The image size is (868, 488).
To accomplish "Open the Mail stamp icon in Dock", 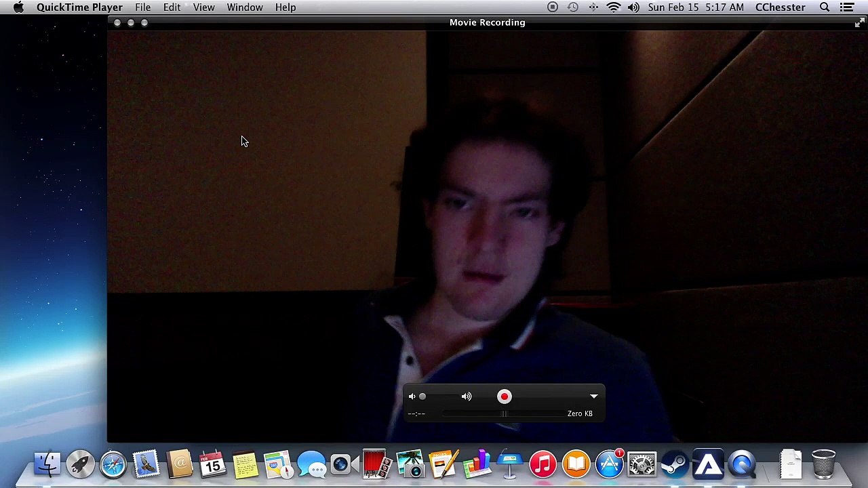I will (x=146, y=465).
